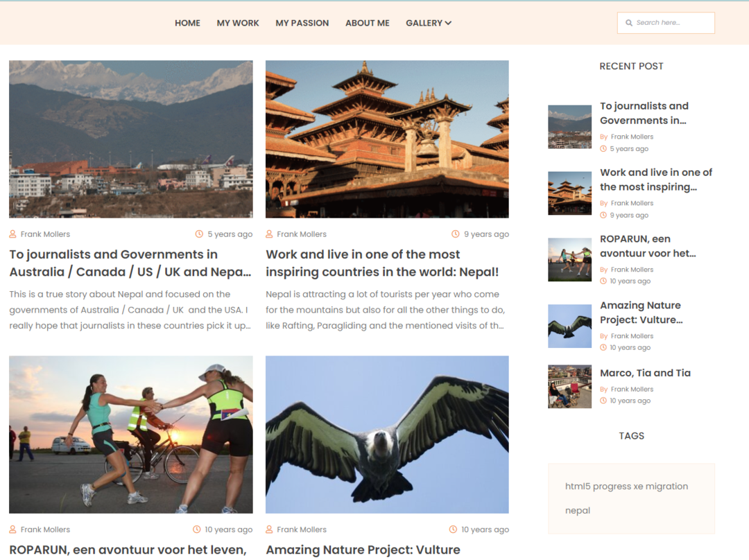Screen dimensions: 749x560
Task: Click 'By Frank Mollers' under sidebar Marco post
Action: pyautogui.click(x=627, y=389)
